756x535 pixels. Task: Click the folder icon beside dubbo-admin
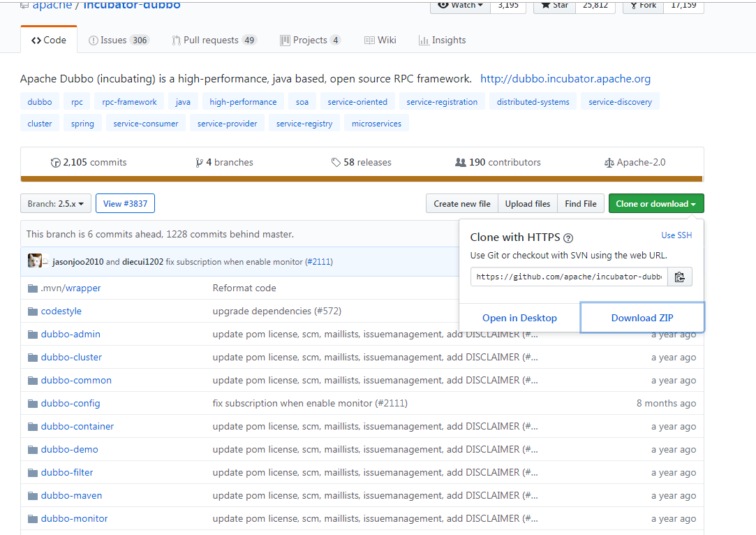[33, 335]
